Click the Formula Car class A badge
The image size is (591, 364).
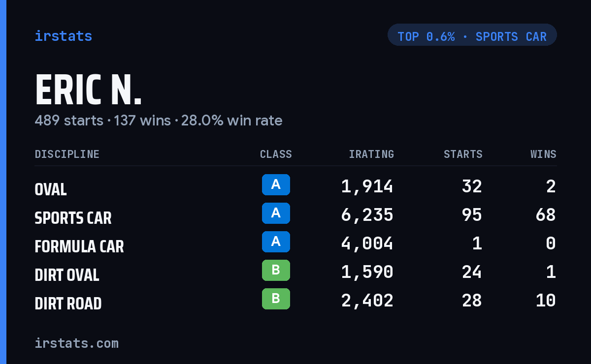pyautogui.click(x=276, y=242)
